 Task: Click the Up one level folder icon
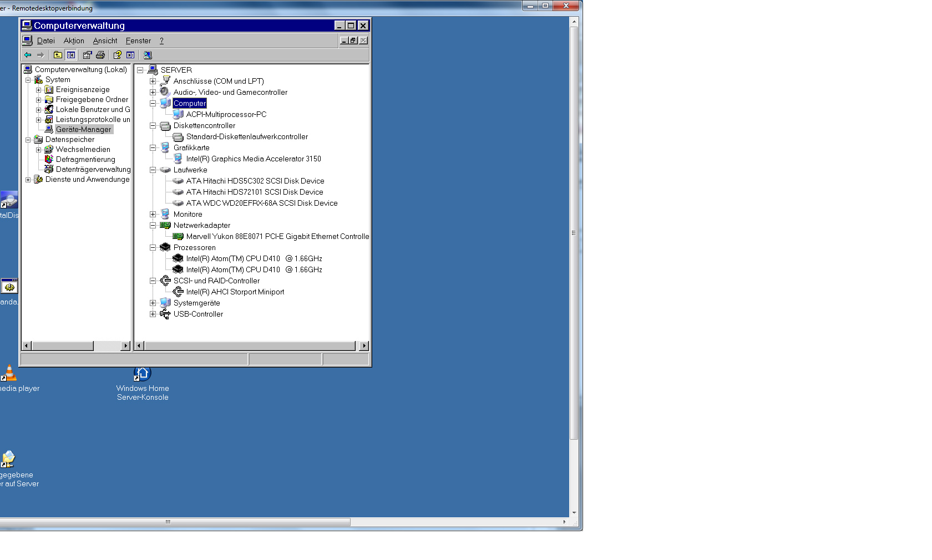tap(58, 55)
